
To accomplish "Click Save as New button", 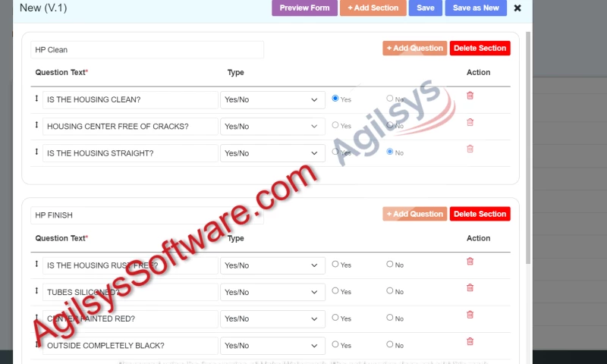I will point(476,8).
